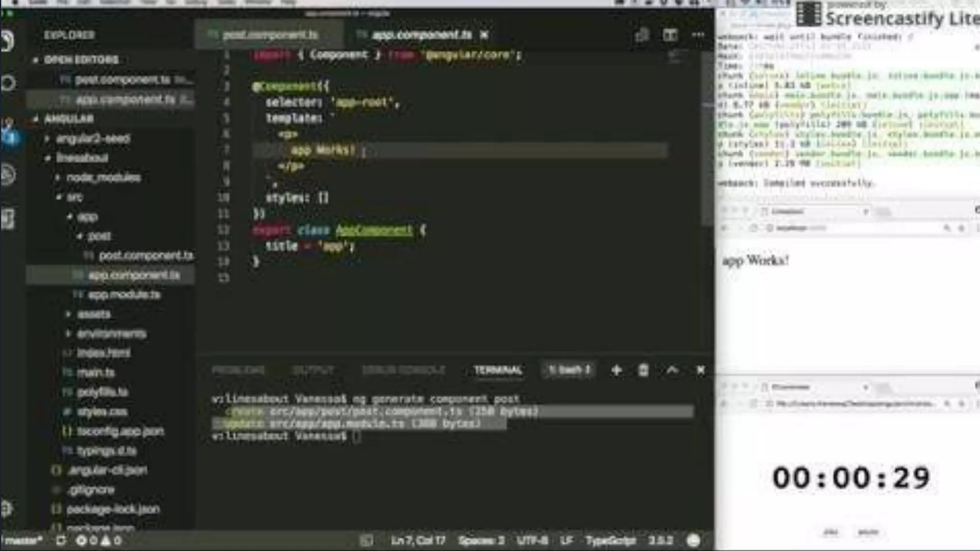Open the Explorer view in activity bar

(x=8, y=41)
